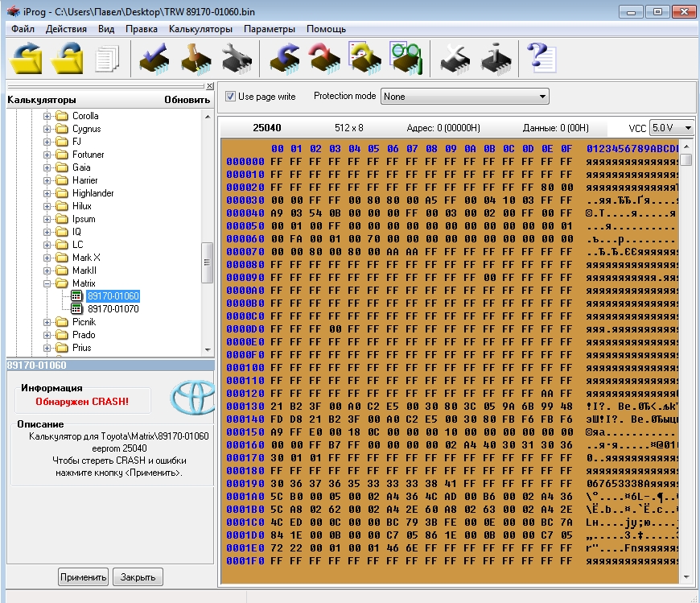Select the Picnik folder
700x603 pixels.
coord(84,322)
